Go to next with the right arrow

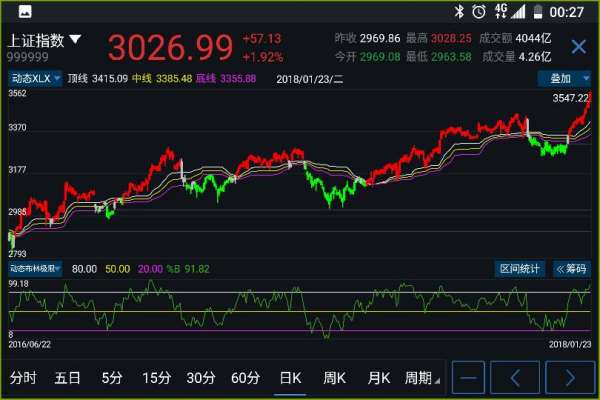[569, 378]
